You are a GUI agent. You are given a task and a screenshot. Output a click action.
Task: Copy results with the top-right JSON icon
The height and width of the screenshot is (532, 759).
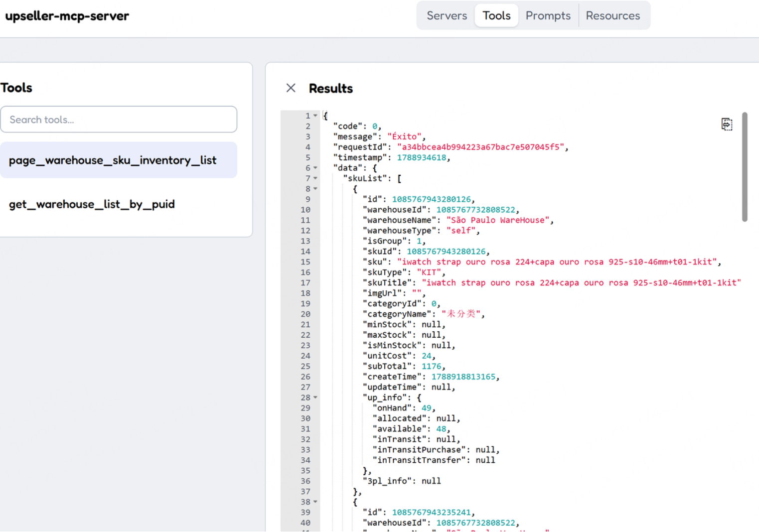coord(727,124)
